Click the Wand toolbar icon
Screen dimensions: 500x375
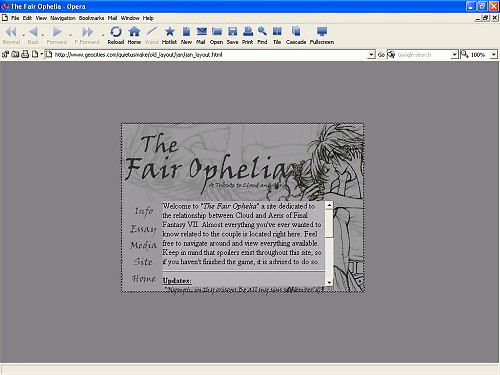pos(152,32)
